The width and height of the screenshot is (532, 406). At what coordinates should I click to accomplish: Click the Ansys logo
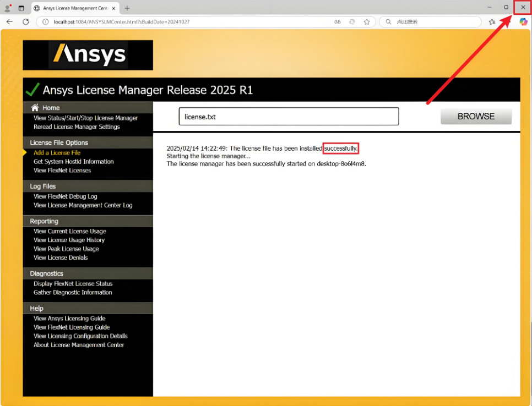click(x=88, y=55)
